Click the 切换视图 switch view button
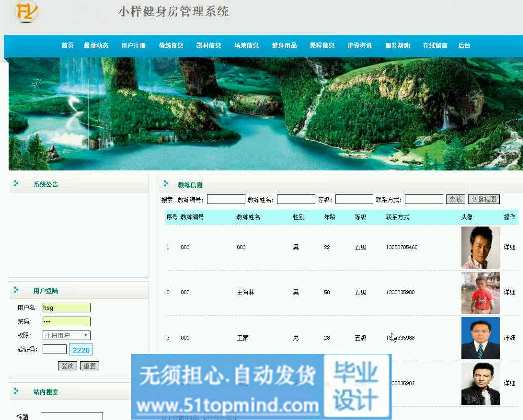The height and width of the screenshot is (420, 523). tap(484, 199)
